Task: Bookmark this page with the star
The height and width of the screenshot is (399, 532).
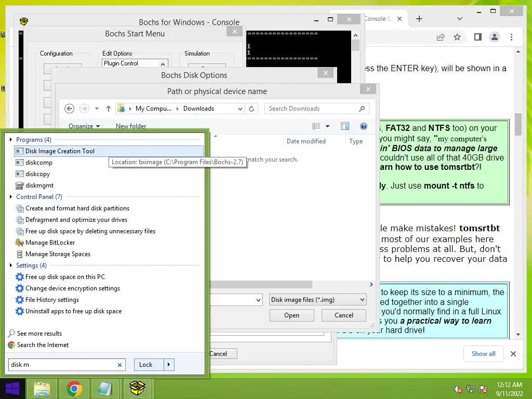Action: click(x=457, y=37)
